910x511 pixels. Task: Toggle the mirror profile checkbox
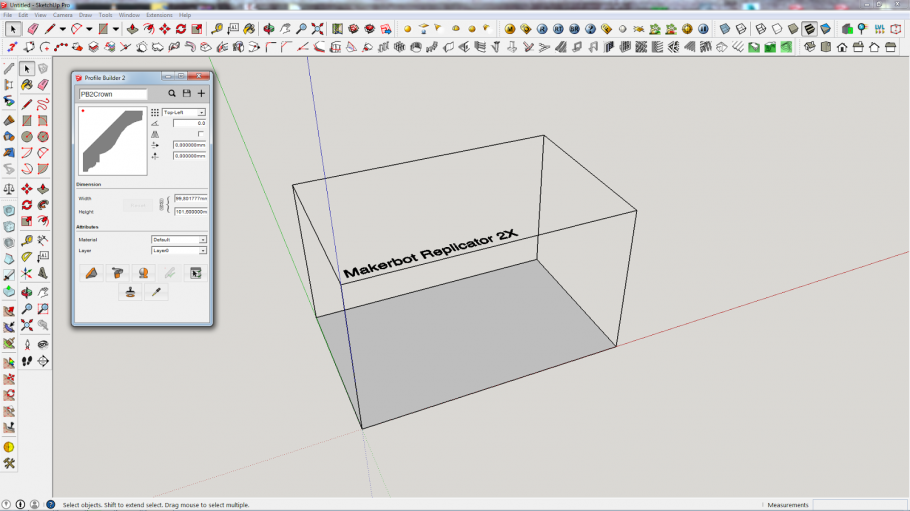[x=201, y=134]
